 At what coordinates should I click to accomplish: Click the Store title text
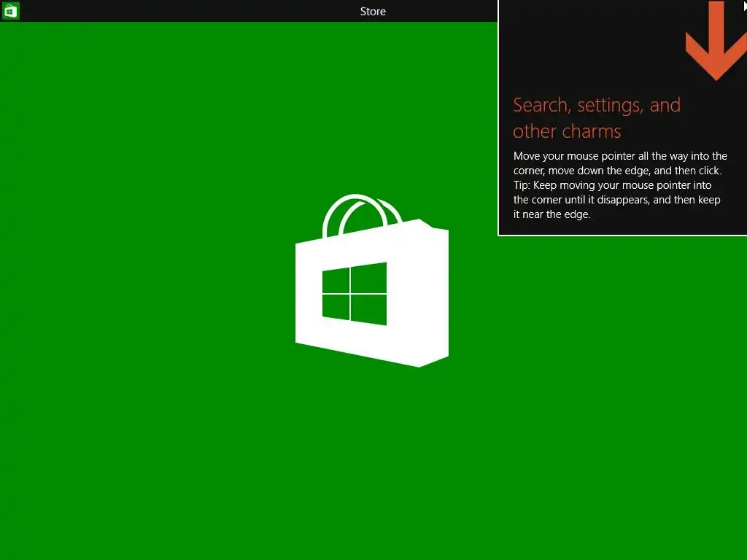(x=373, y=12)
